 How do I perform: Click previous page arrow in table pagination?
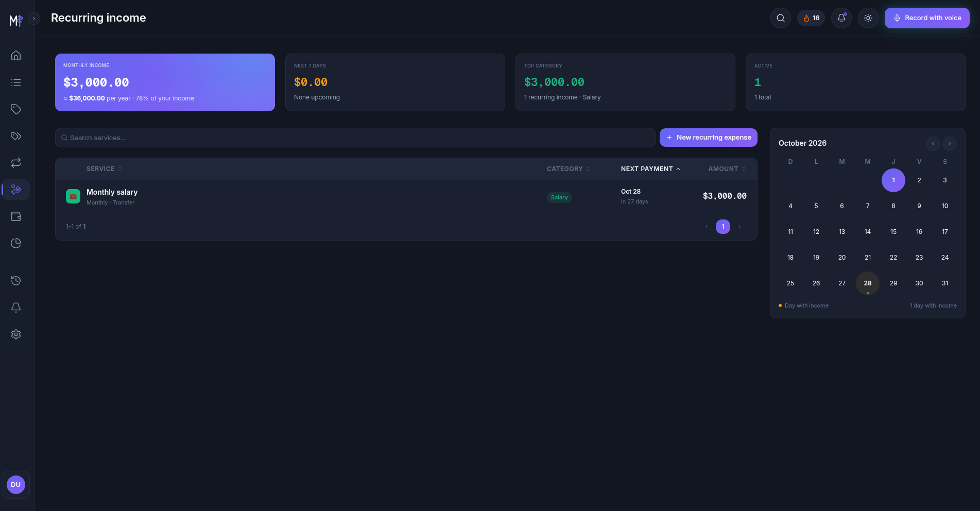coord(707,227)
